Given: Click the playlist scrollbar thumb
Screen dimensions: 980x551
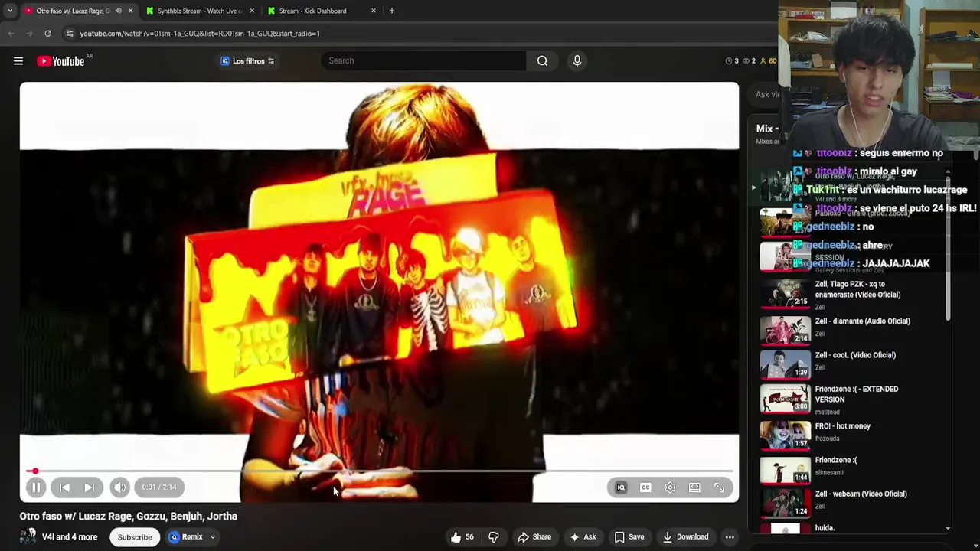Looking at the screenshot, I should [x=947, y=249].
